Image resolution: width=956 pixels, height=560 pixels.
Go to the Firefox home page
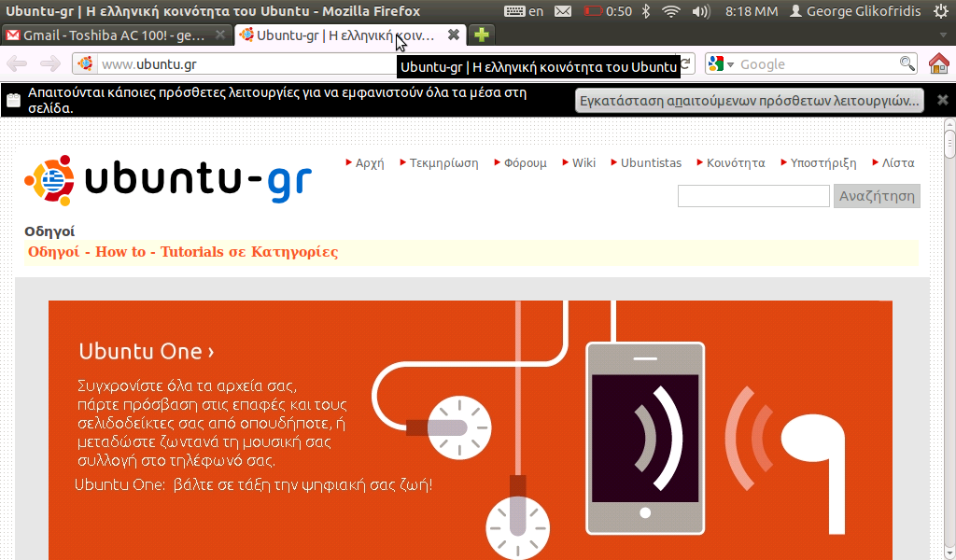point(939,63)
